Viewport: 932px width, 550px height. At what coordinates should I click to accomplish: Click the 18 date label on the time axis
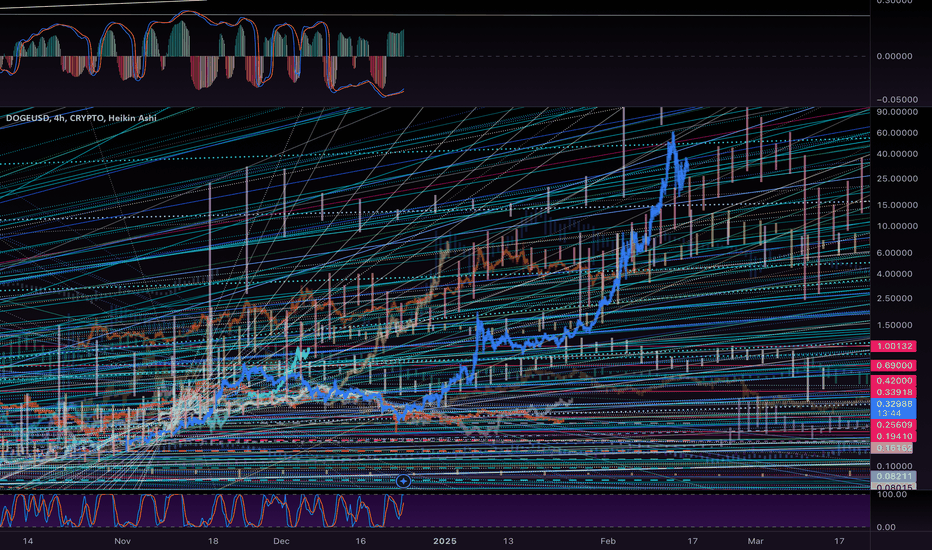[x=213, y=541]
